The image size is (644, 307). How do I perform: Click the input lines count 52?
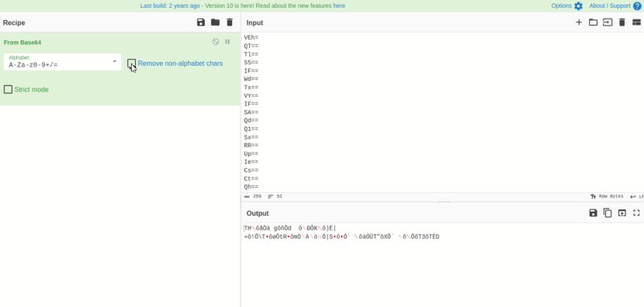click(x=275, y=197)
